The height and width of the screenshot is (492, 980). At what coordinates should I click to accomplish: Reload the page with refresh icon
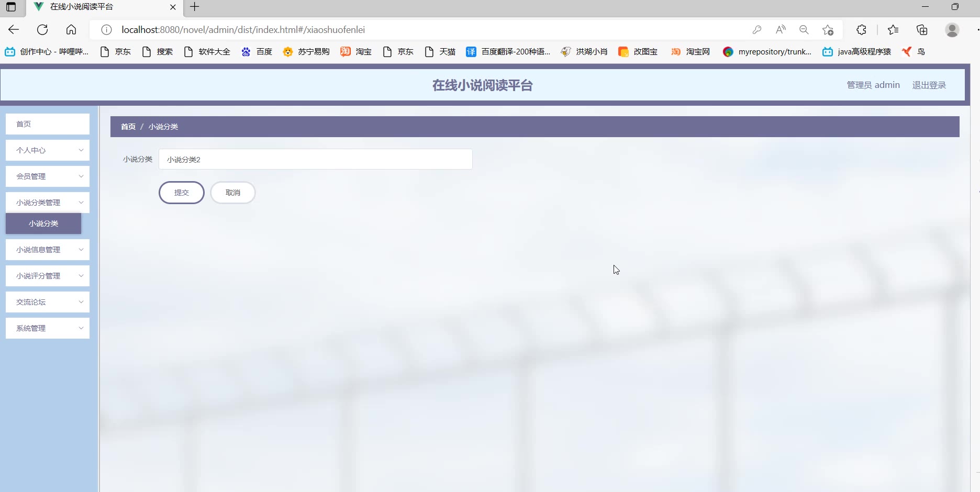pos(42,30)
